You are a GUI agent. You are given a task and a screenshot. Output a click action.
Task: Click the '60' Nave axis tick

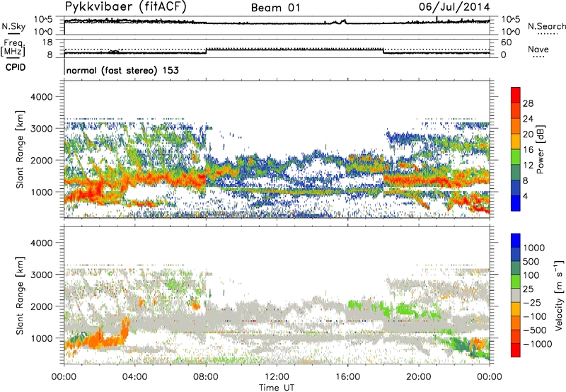tap(506, 42)
